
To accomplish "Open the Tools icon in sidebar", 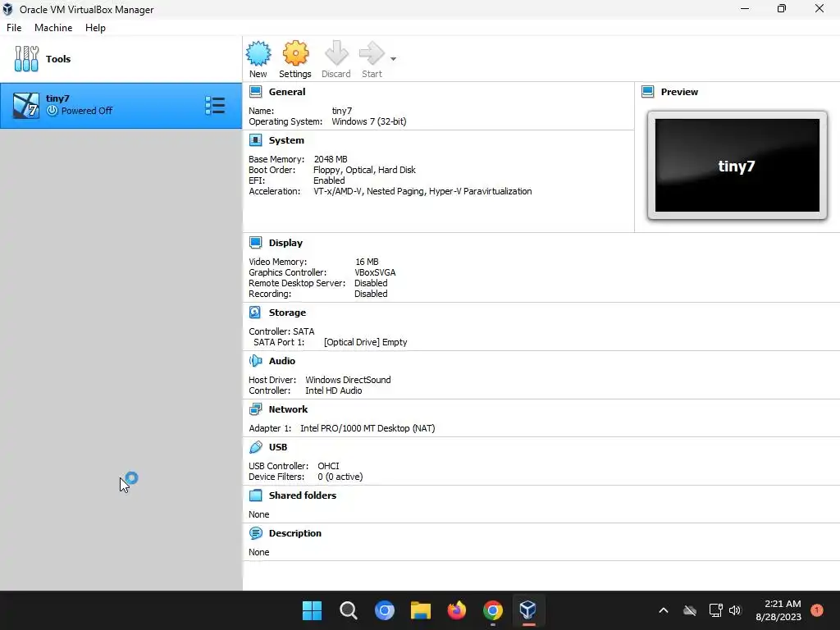I will (x=26, y=59).
